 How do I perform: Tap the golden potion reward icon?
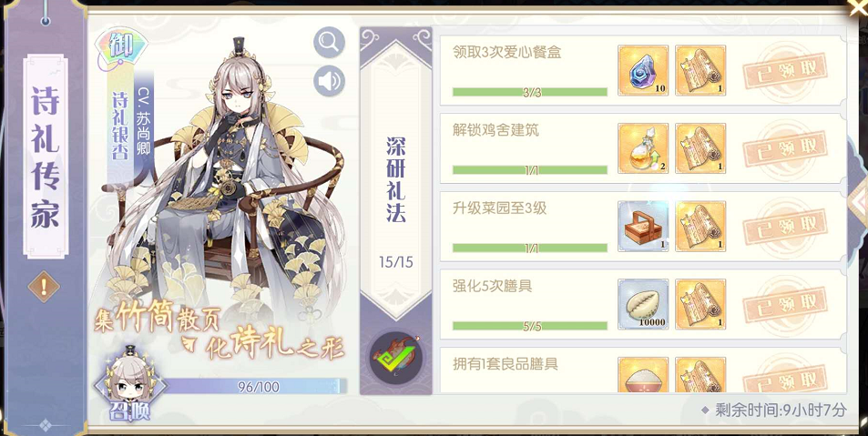tap(643, 148)
